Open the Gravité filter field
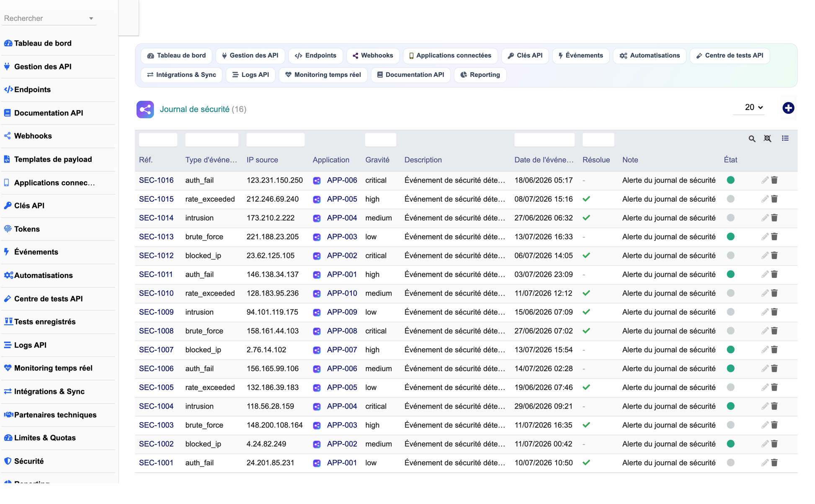Image resolution: width=815 pixels, height=504 pixels. (380, 139)
